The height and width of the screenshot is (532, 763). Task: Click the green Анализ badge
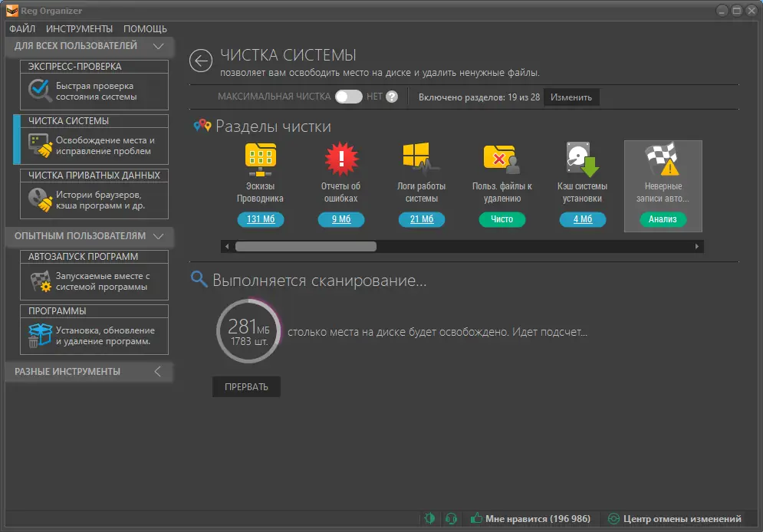663,219
